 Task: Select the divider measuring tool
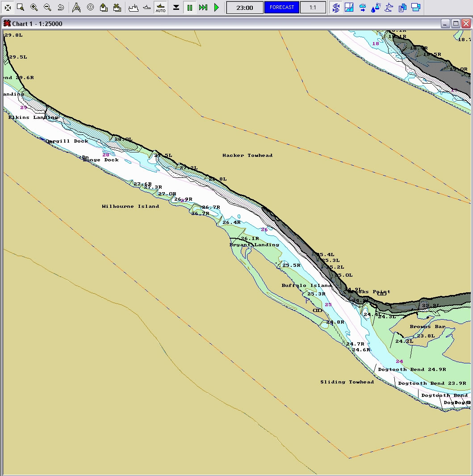pos(76,7)
